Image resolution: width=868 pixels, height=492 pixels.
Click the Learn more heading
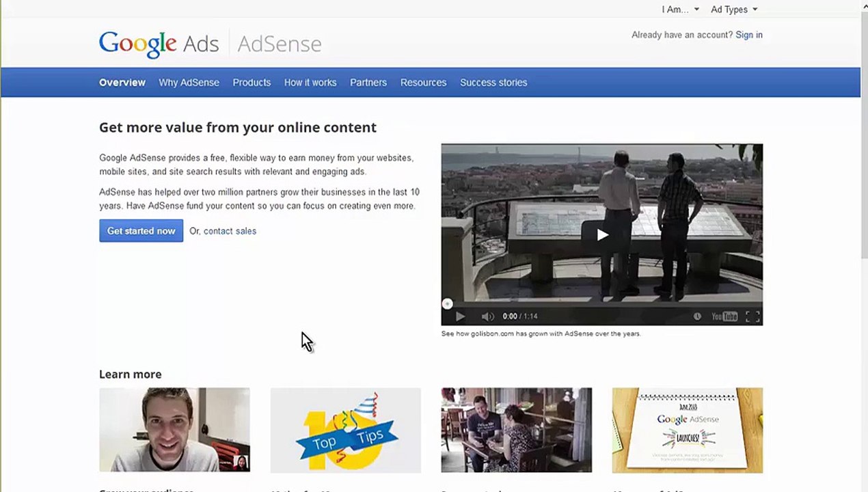point(131,374)
